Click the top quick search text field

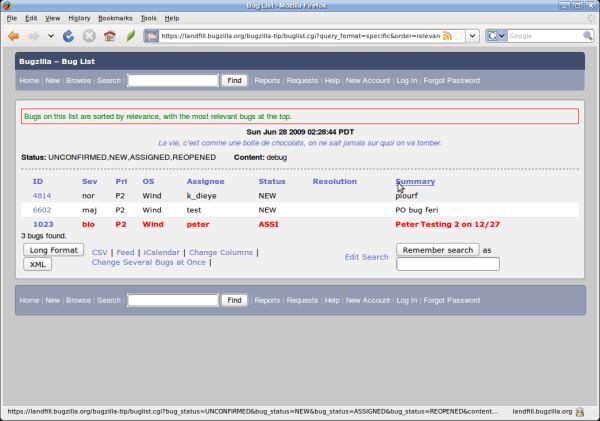173,80
